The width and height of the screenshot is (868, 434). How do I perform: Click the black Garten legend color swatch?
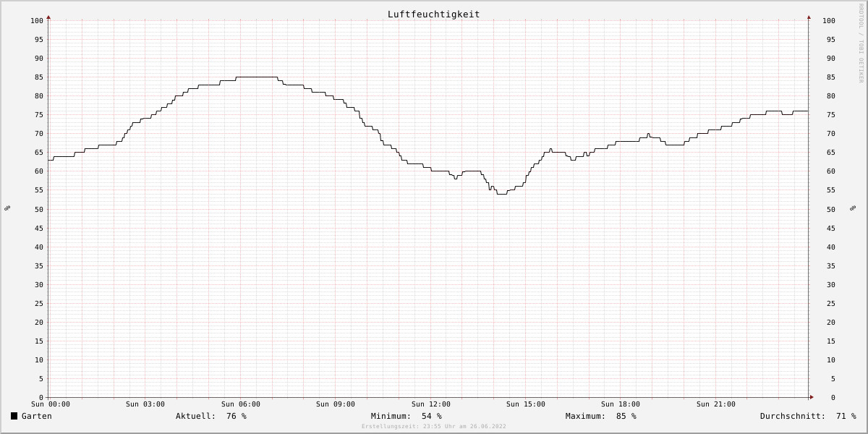14,416
